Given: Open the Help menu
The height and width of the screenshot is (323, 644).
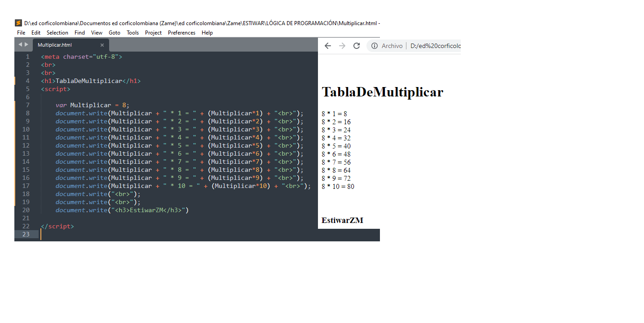Looking at the screenshot, I should [x=207, y=33].
